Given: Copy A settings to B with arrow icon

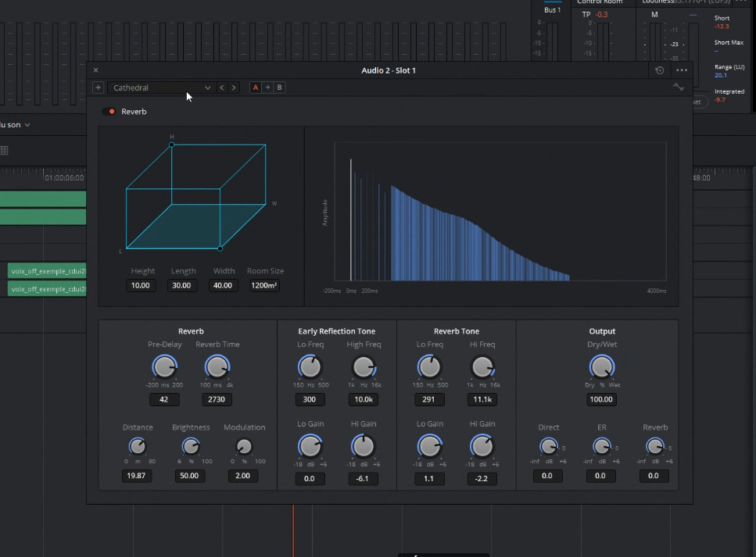Looking at the screenshot, I should click(x=267, y=87).
